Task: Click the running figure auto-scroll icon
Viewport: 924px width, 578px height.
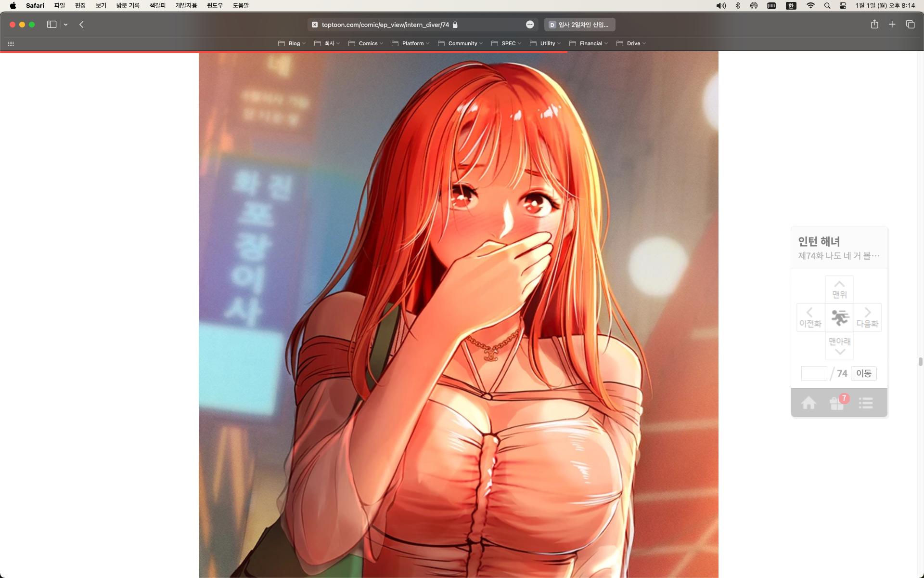Action: 839,317
